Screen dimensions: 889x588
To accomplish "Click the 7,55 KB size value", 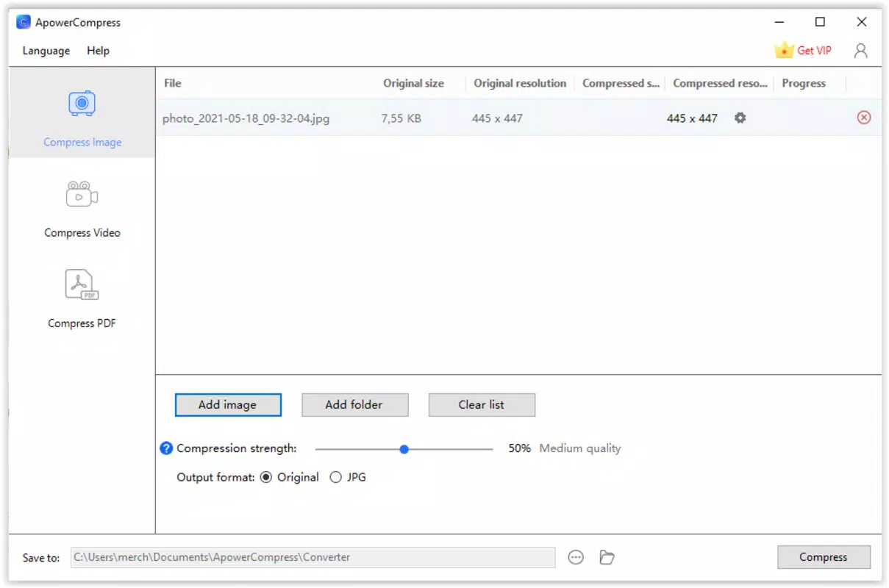I will tap(401, 118).
